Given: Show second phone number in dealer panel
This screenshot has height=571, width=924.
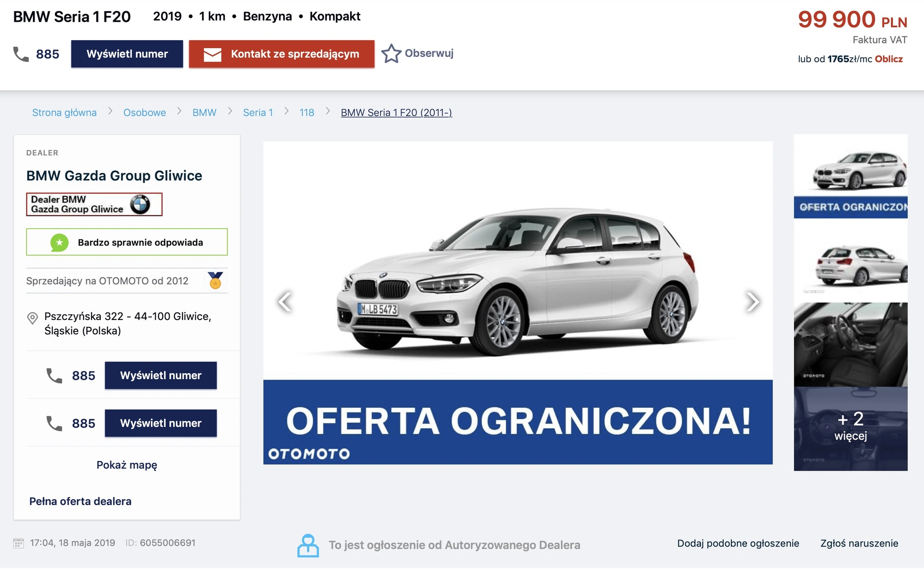Looking at the screenshot, I should pos(161,423).
